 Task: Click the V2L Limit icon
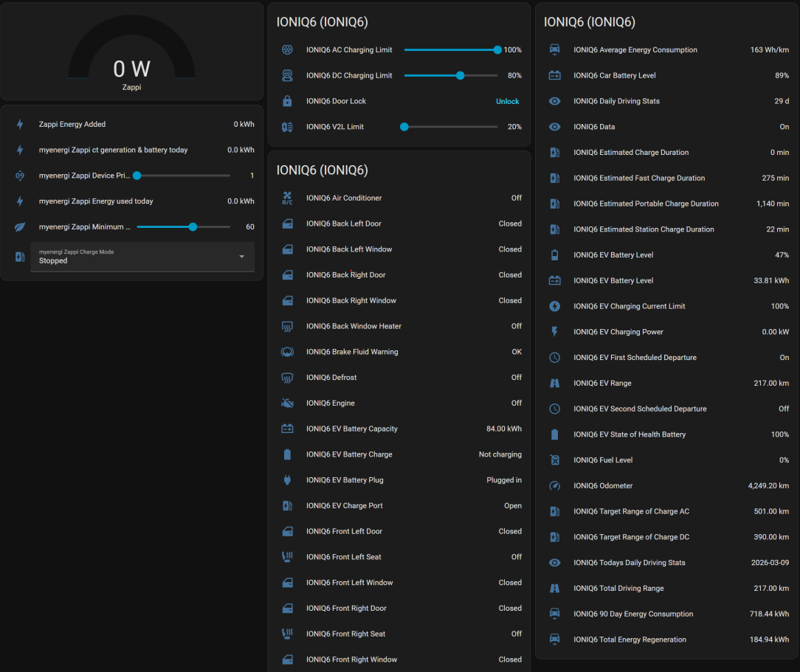287,126
